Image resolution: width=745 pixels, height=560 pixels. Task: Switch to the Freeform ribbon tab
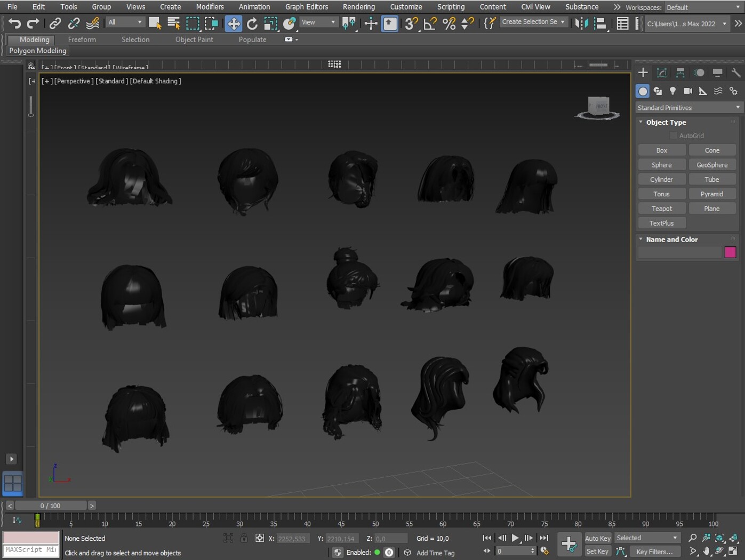82,39
